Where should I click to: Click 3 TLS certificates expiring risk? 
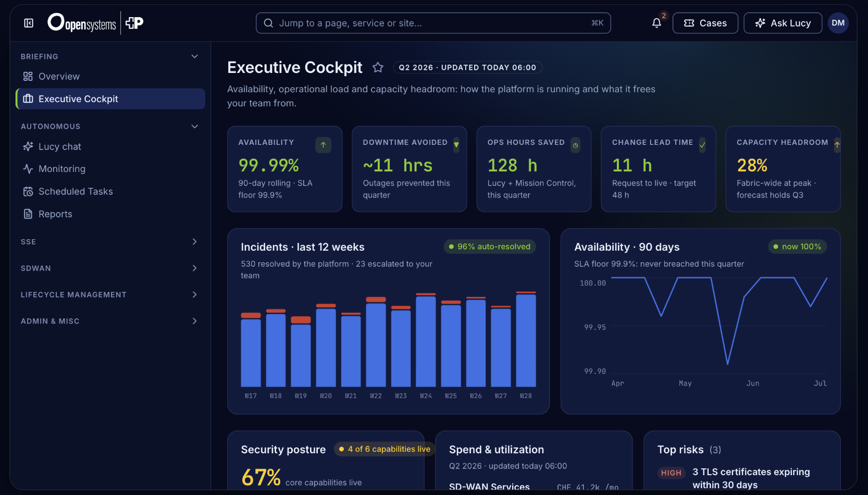point(751,478)
